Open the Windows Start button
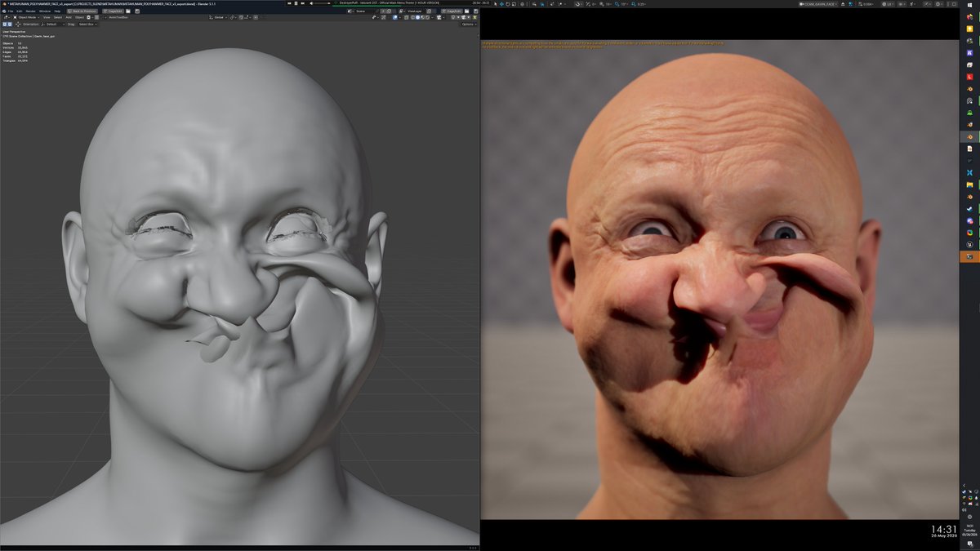980x551 pixels. pos(969,5)
